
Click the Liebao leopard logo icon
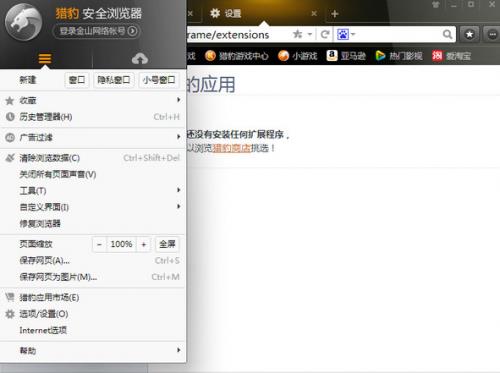pyautogui.click(x=23, y=22)
